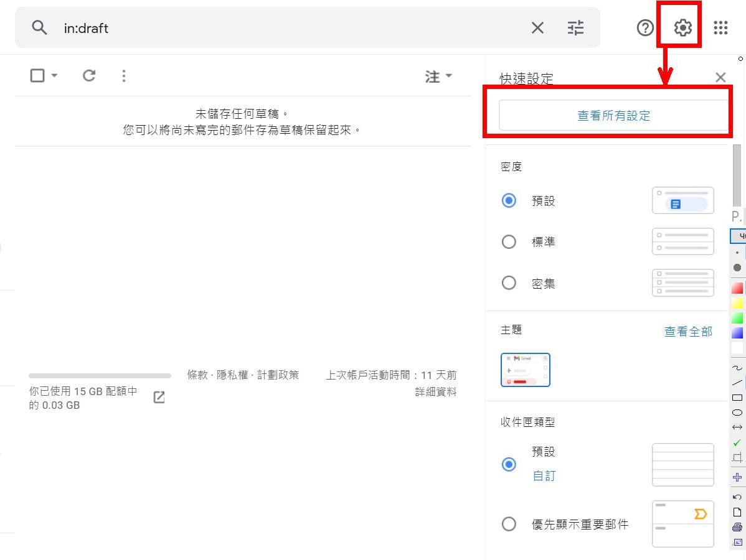The width and height of the screenshot is (746, 560).
Task: Choose the small dot pen size
Action: click(737, 253)
